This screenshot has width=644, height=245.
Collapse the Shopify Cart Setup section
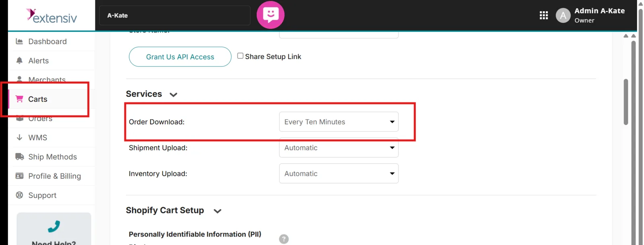217,211
